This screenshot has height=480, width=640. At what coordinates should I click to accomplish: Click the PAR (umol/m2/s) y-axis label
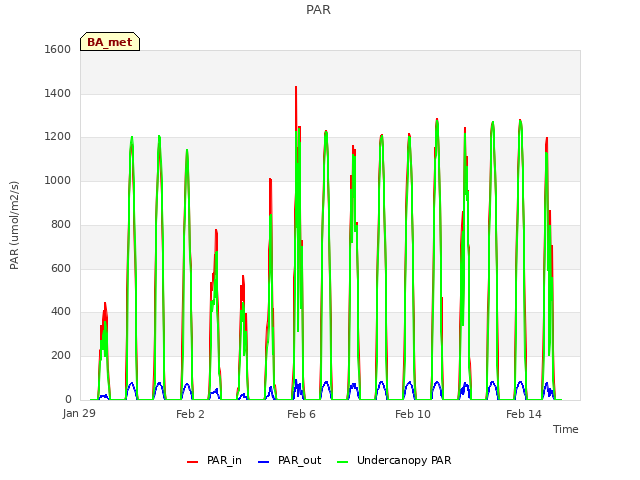click(14, 225)
